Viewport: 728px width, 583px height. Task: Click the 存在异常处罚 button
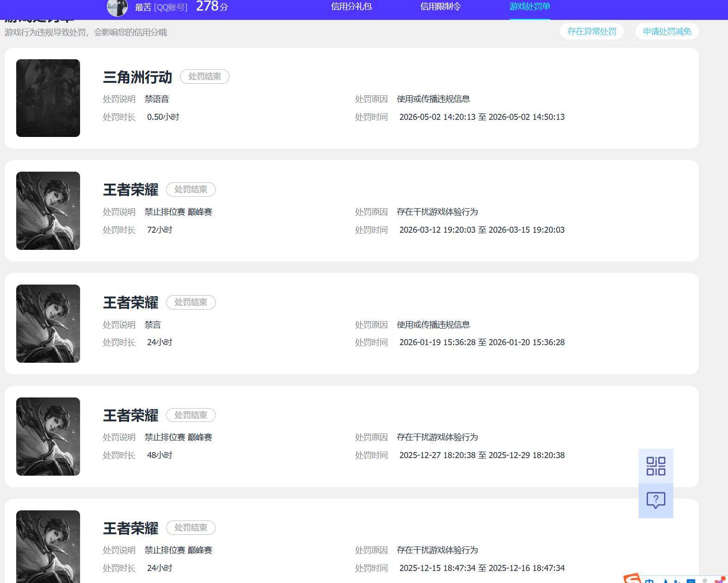point(591,31)
